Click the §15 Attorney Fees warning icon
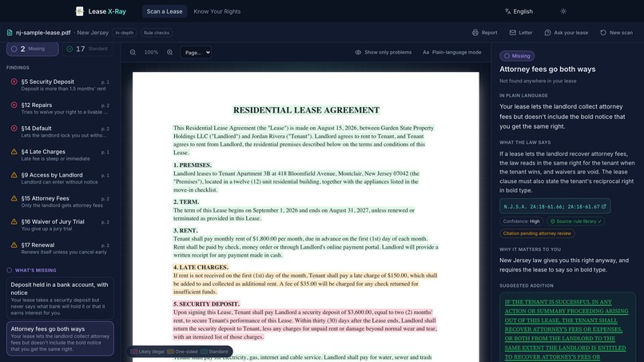This screenshot has width=644, height=362. [14, 198]
